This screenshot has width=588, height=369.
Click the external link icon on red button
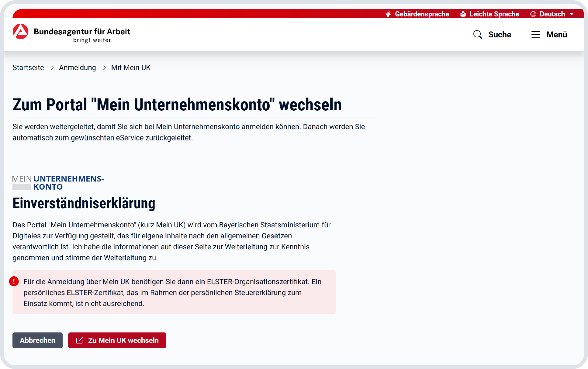click(x=80, y=340)
